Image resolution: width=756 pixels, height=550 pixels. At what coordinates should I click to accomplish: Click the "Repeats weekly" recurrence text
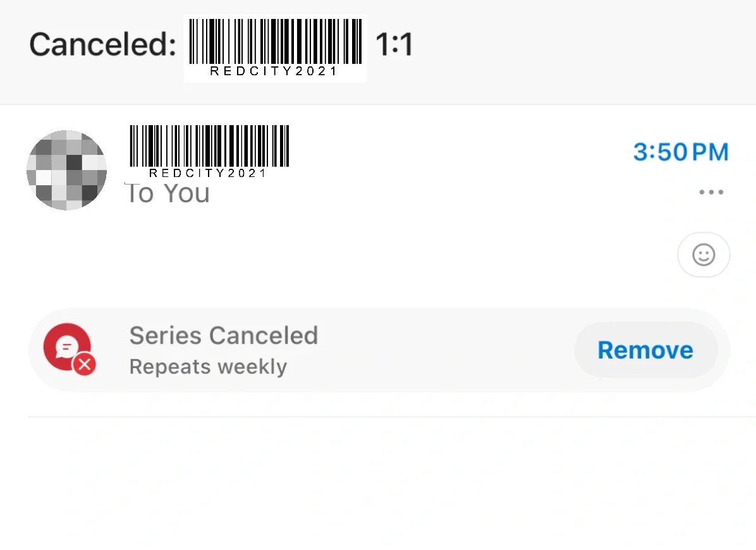[209, 367]
